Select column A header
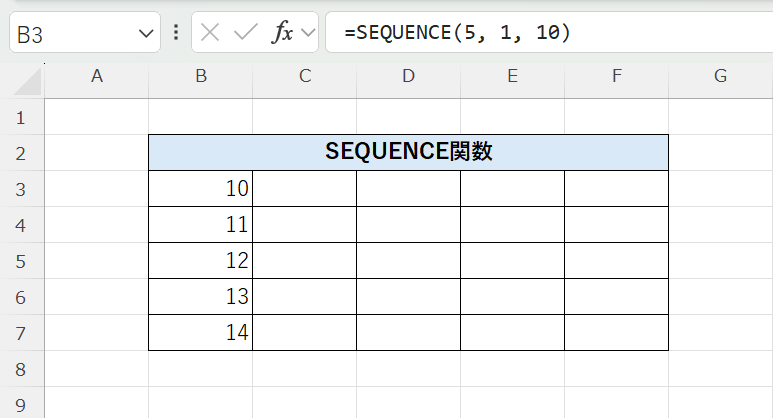This screenshot has height=418, width=773. click(x=97, y=76)
